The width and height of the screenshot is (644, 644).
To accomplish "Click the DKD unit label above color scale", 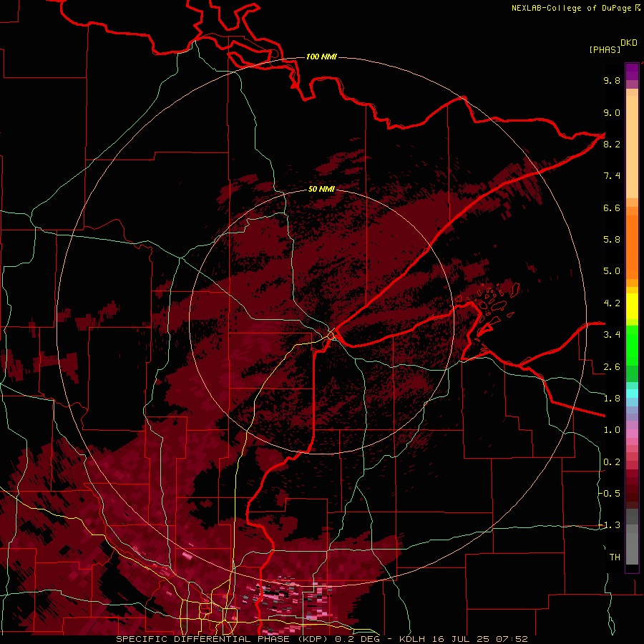I will [x=629, y=43].
